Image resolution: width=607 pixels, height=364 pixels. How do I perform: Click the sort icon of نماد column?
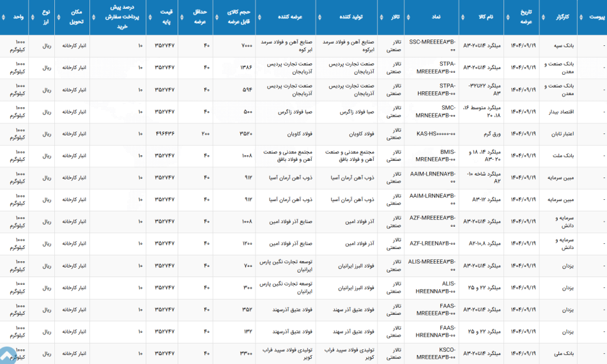tap(408, 17)
